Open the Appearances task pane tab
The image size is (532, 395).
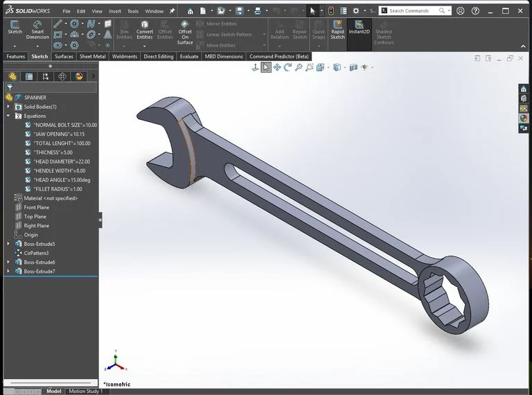(524, 118)
